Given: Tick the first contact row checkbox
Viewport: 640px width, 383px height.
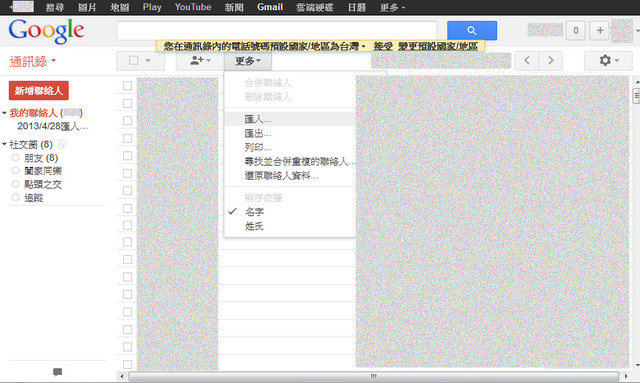Looking at the screenshot, I should pyautogui.click(x=127, y=86).
